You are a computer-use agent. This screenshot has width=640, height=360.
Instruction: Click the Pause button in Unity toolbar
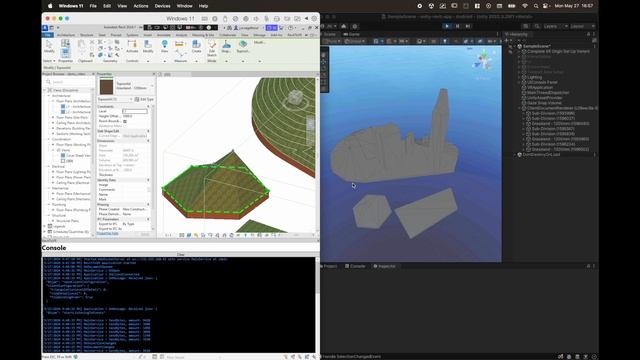coord(458,26)
